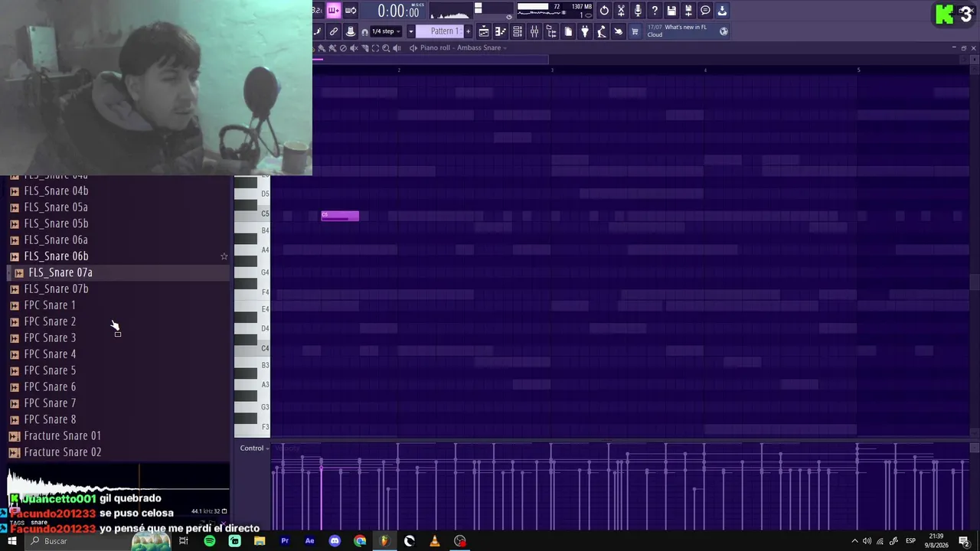This screenshot has height=551, width=980.
Task: Select the zoom tool in piano roll toolbar
Action: [x=386, y=47]
